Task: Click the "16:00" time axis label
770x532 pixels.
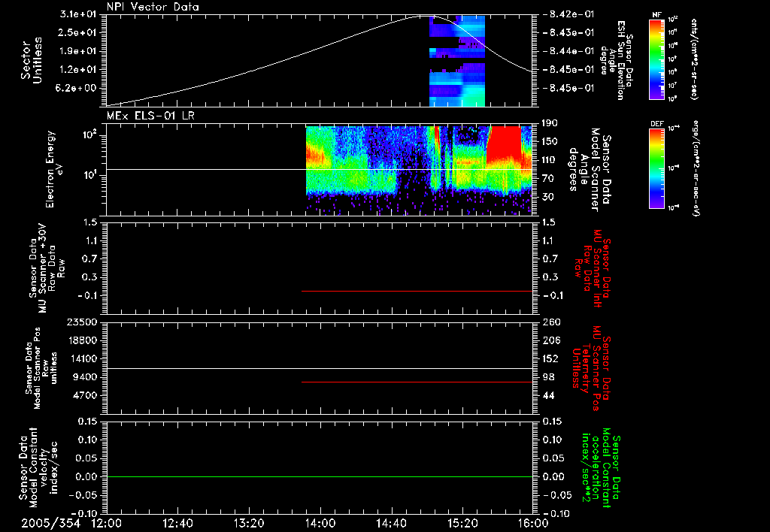Action: click(533, 523)
